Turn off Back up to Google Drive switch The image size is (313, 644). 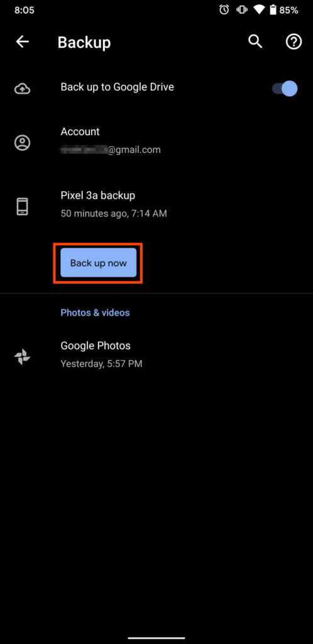tap(285, 88)
